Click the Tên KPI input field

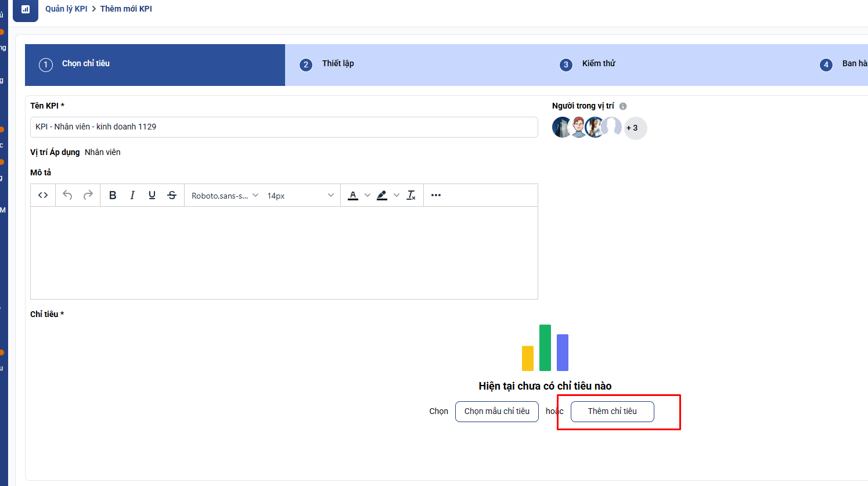[284, 127]
